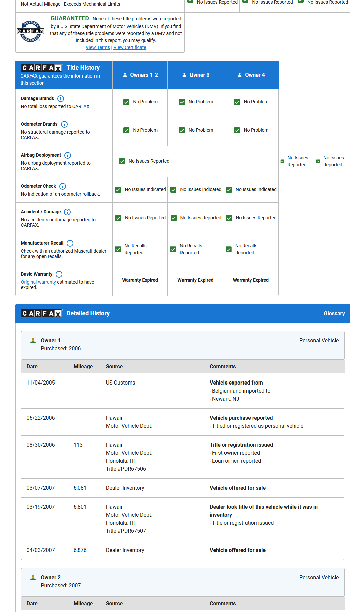Viewport: 364px width, 612px height.
Task: Click the Odometer Check row label
Action: pyautogui.click(x=38, y=186)
